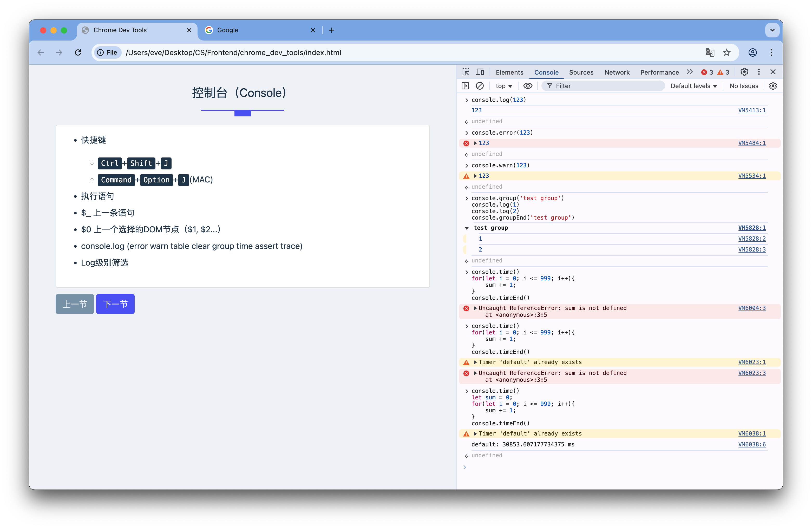
Task: Toggle the device toolbar icon
Action: tap(480, 72)
